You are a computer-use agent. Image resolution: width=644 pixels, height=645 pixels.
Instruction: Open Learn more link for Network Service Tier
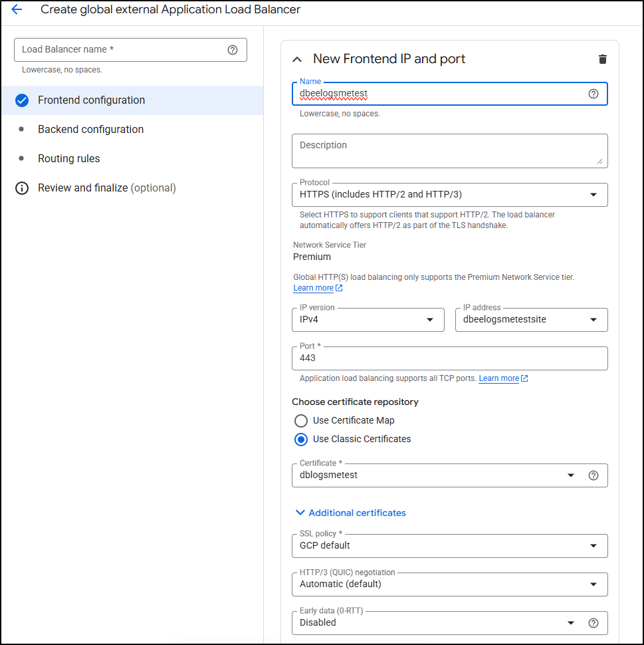coord(314,288)
